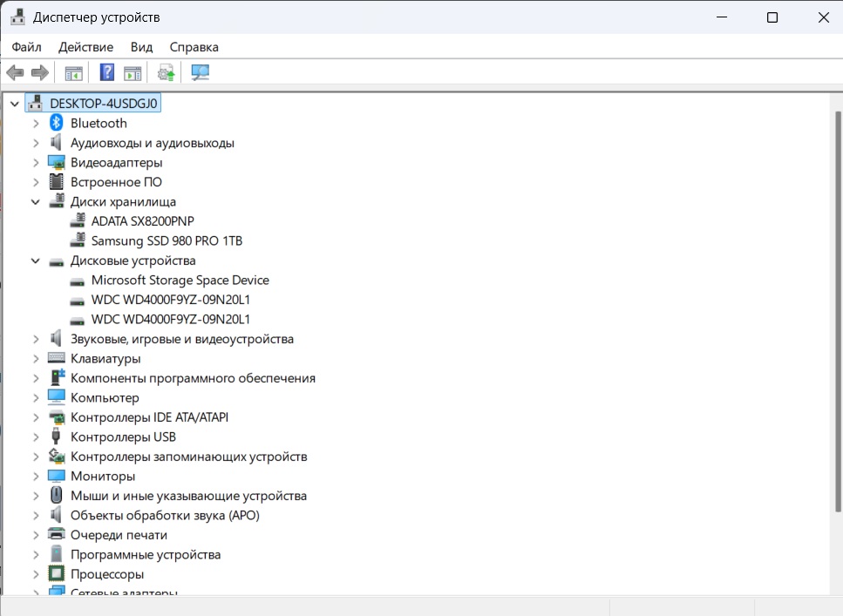Expand the Контроллеры запоминающих устройств node
Image resolution: width=843 pixels, height=616 pixels.
pos(36,457)
